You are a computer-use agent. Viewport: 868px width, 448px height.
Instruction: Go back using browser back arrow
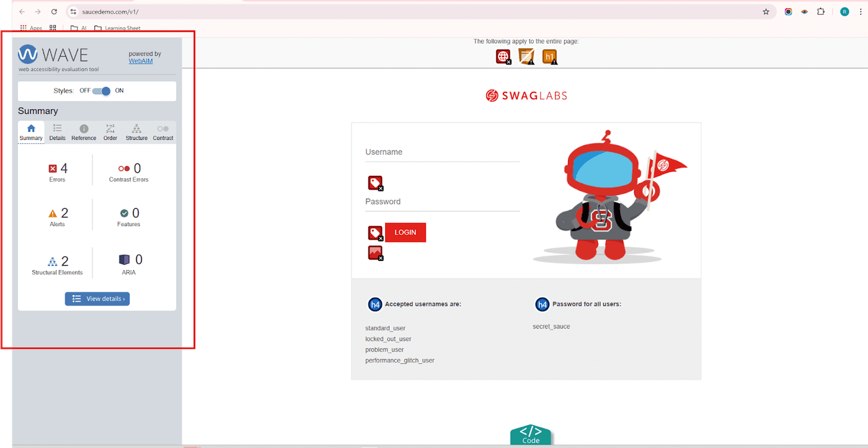pos(22,12)
